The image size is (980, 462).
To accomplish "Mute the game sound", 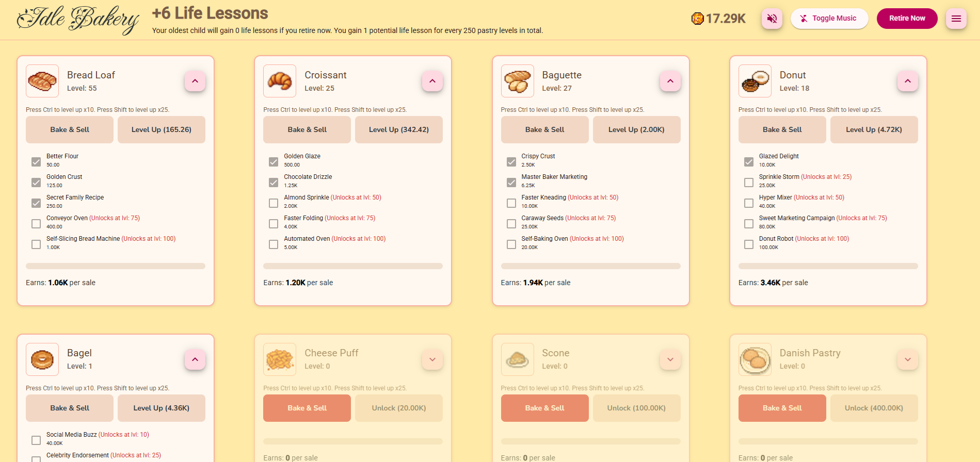I will tap(772, 18).
